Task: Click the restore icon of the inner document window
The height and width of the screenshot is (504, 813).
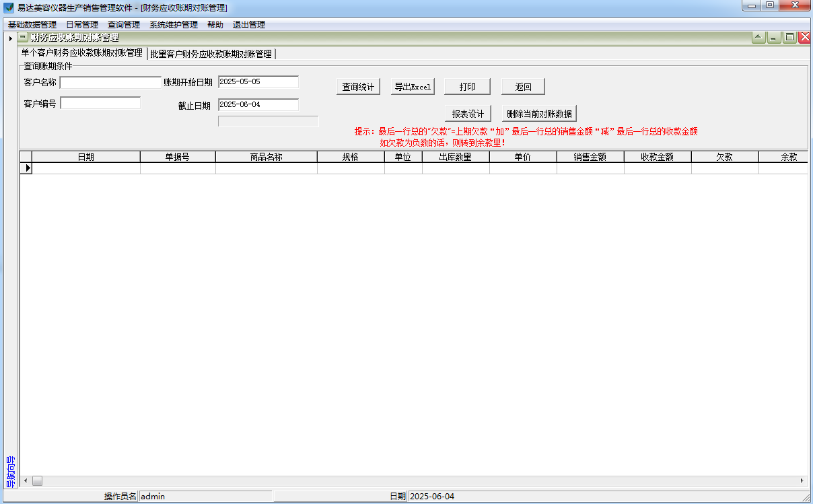Action: [x=789, y=37]
